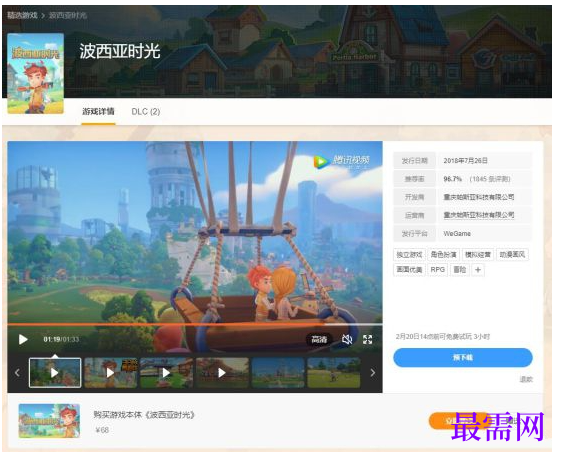This screenshot has height=458, width=563.
Task: Select the 独立游戏 tag
Action: coord(409,254)
